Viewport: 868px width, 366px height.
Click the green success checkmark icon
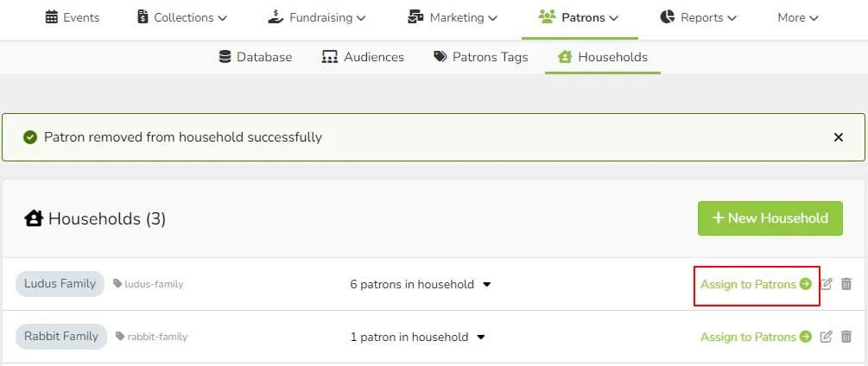pos(30,137)
